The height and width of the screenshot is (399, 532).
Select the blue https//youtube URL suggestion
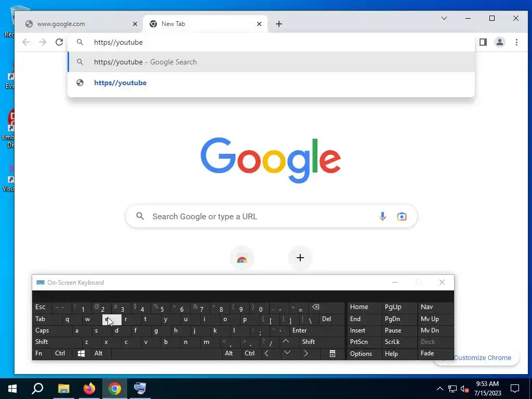tap(271, 83)
